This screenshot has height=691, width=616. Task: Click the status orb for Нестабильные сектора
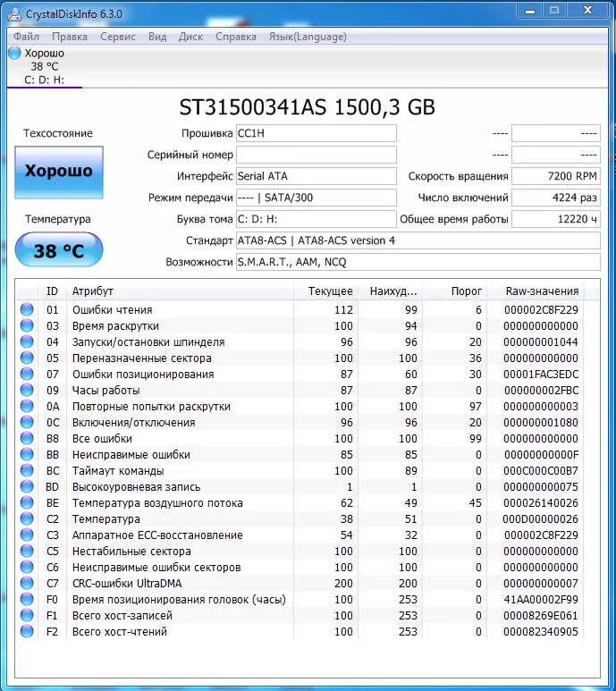[x=27, y=552]
